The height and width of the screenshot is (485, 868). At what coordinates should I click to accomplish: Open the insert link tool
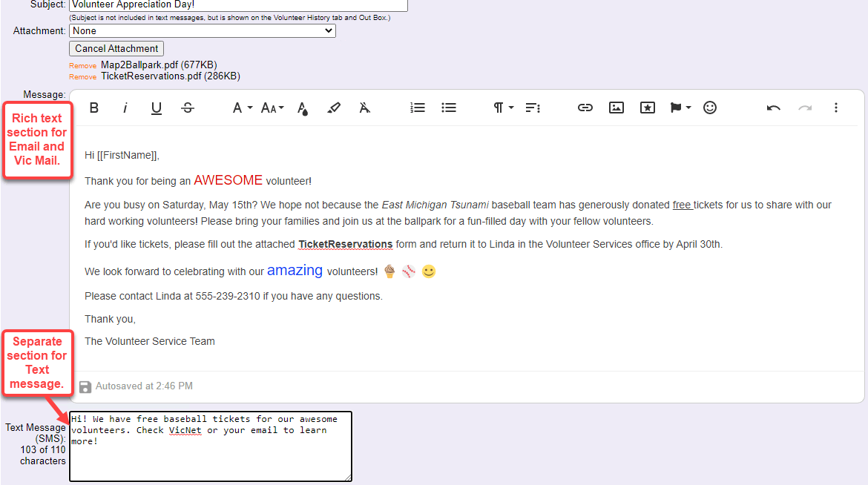(585, 108)
